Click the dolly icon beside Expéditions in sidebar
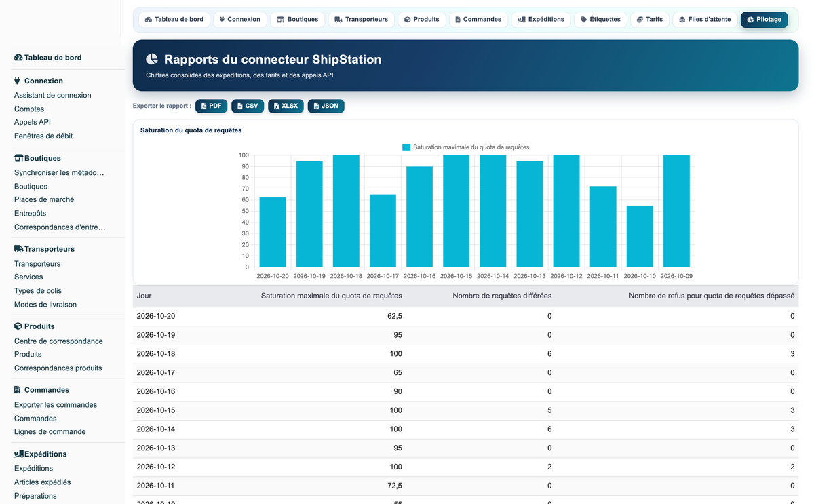Viewport: 814px width, 504px height. (19, 454)
